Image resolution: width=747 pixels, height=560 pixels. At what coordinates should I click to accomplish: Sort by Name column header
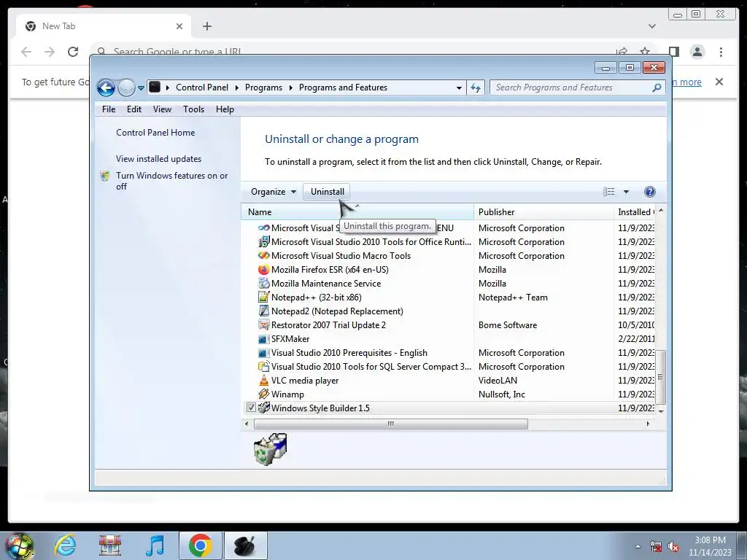pyautogui.click(x=357, y=212)
